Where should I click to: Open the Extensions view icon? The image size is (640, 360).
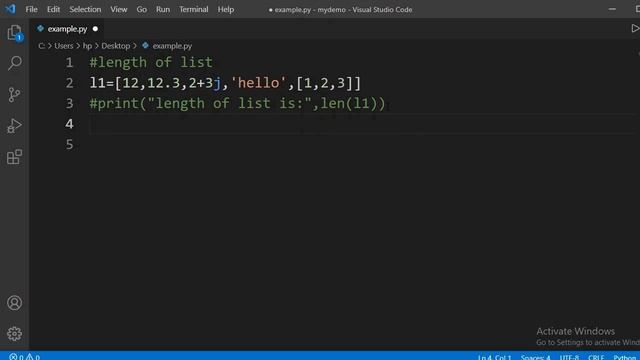click(14, 157)
